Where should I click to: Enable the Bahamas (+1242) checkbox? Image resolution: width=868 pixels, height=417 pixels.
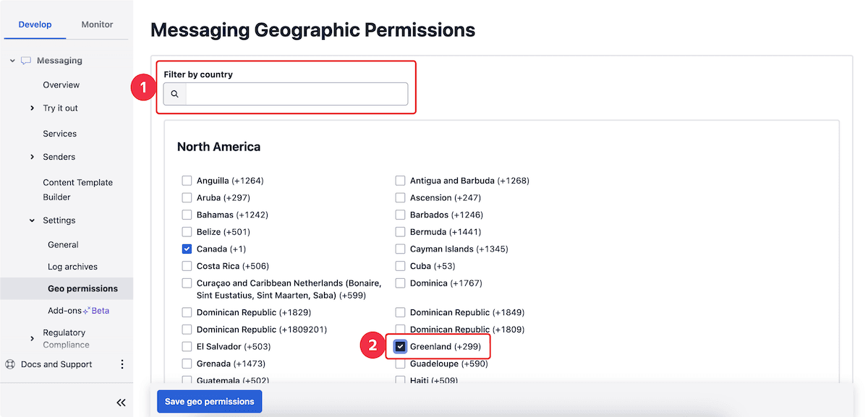tap(187, 215)
